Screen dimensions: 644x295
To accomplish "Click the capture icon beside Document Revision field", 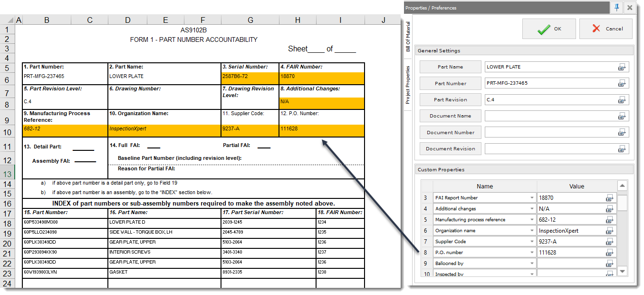I will tap(622, 148).
